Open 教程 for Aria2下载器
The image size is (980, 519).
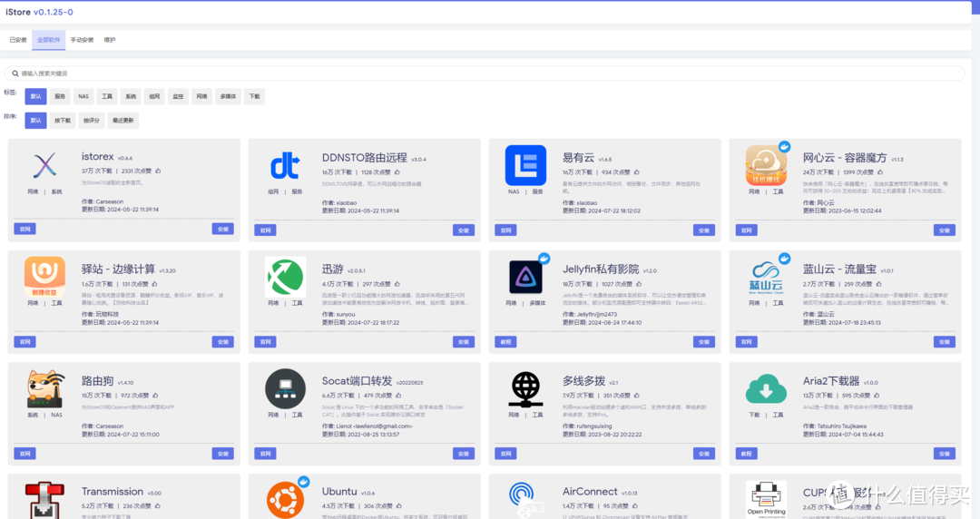point(746,454)
